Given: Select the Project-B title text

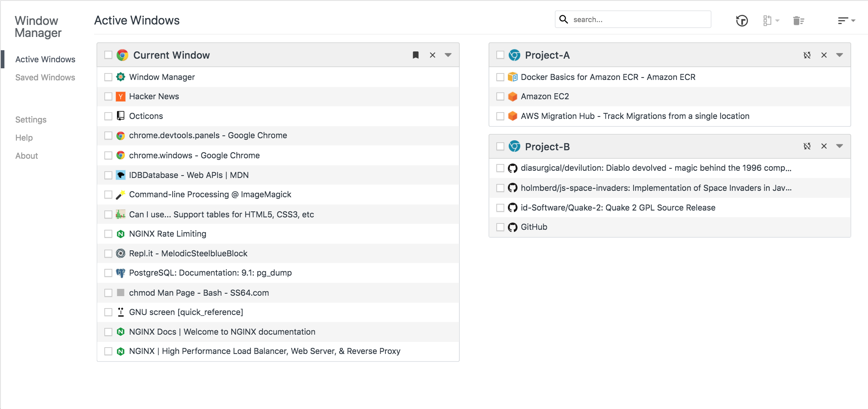Looking at the screenshot, I should point(547,147).
